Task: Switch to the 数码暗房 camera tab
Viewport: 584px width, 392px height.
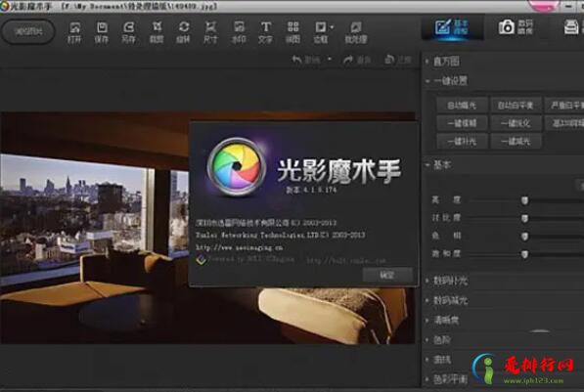Action: [516, 27]
